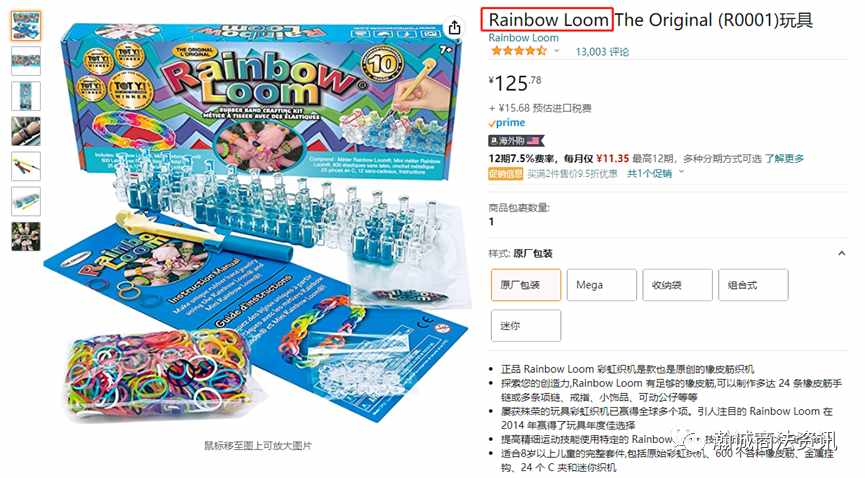
Task: Click 了解更多 installment link
Action: (x=784, y=158)
